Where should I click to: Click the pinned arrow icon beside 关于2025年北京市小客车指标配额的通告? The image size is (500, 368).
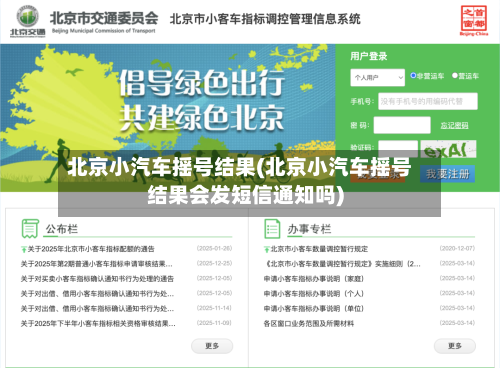[24, 249]
